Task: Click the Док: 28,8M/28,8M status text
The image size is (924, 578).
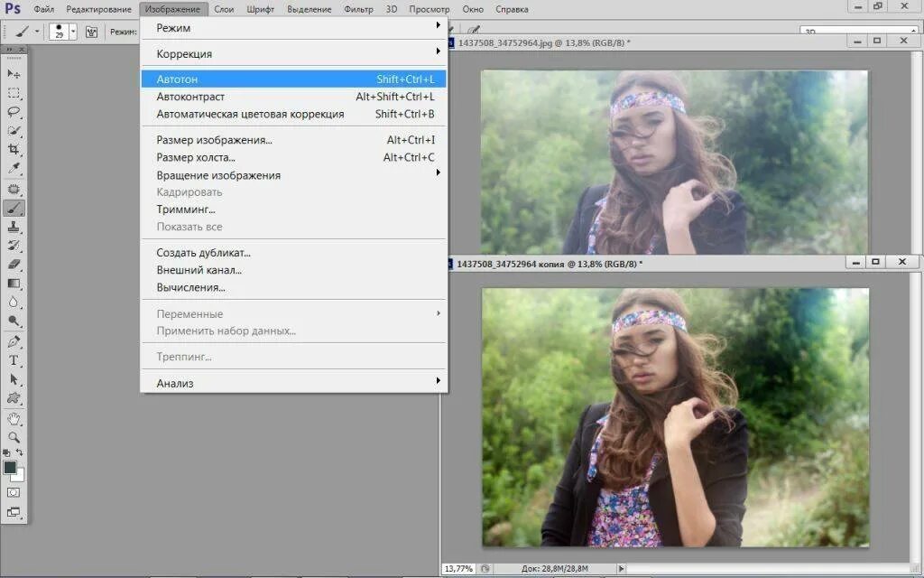Action: tap(555, 569)
